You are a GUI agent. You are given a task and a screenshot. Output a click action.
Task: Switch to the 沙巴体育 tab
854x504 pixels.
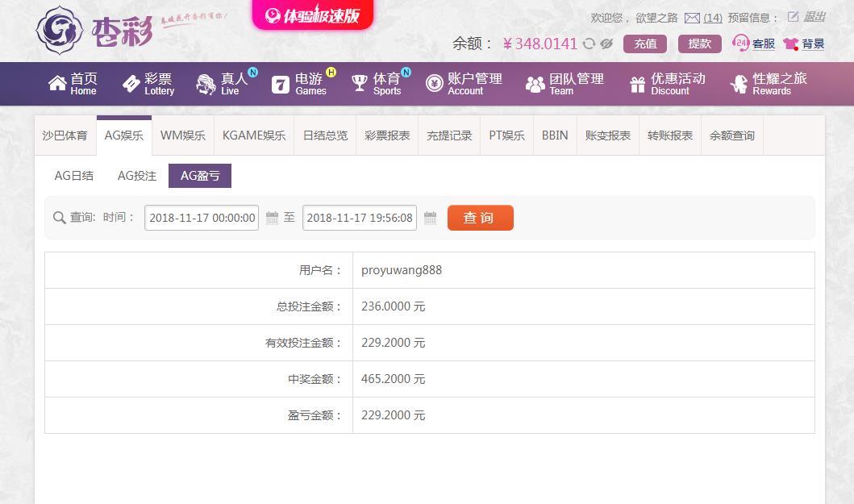(65, 135)
